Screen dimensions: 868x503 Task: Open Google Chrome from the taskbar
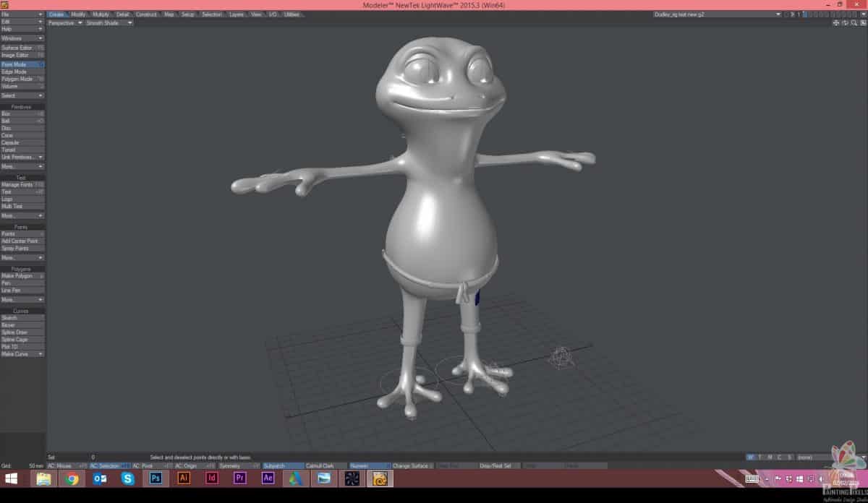72,478
